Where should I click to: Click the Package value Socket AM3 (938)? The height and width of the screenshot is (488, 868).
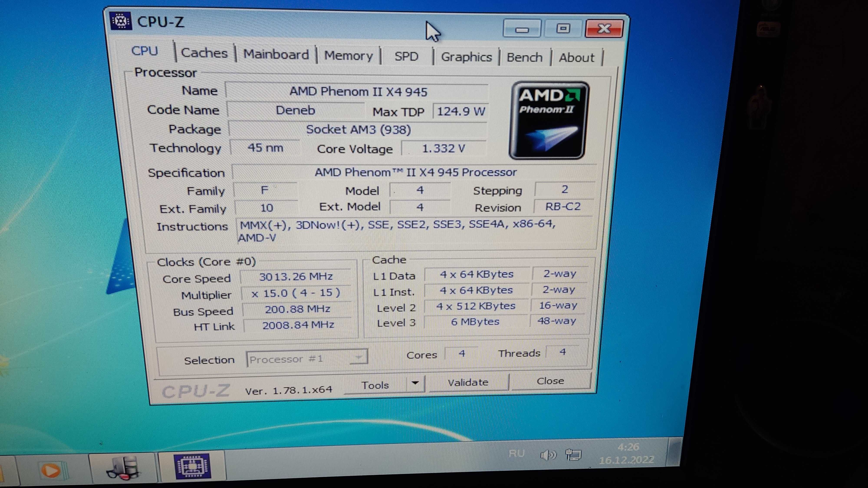click(x=358, y=130)
